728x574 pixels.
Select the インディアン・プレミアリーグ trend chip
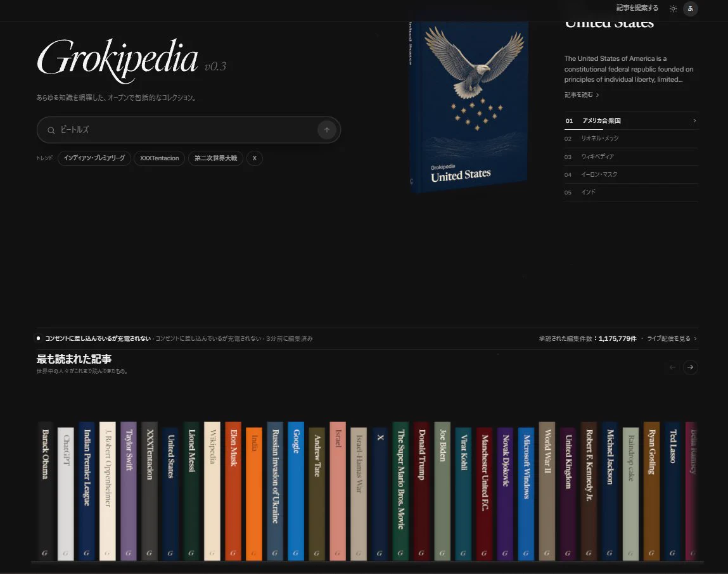pyautogui.click(x=94, y=158)
